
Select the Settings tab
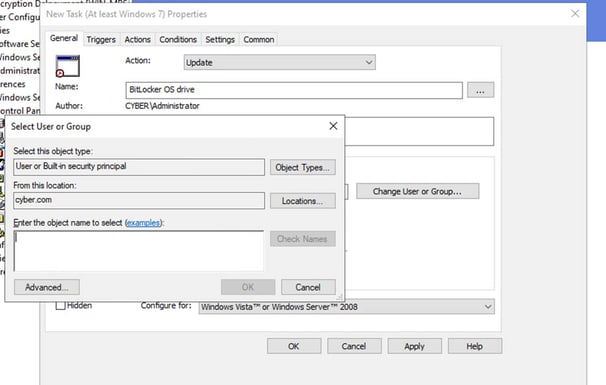click(x=220, y=39)
